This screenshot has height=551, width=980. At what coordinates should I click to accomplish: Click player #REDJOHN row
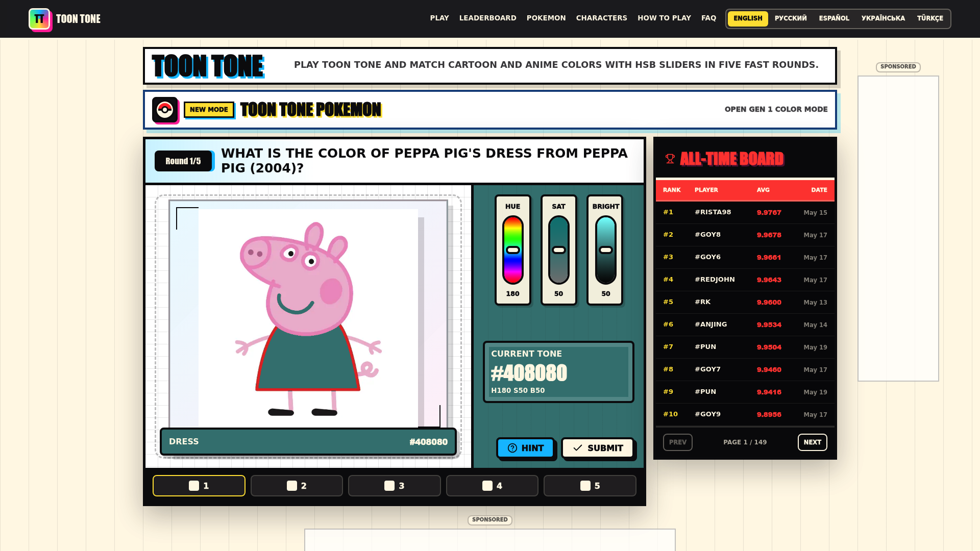tap(745, 280)
